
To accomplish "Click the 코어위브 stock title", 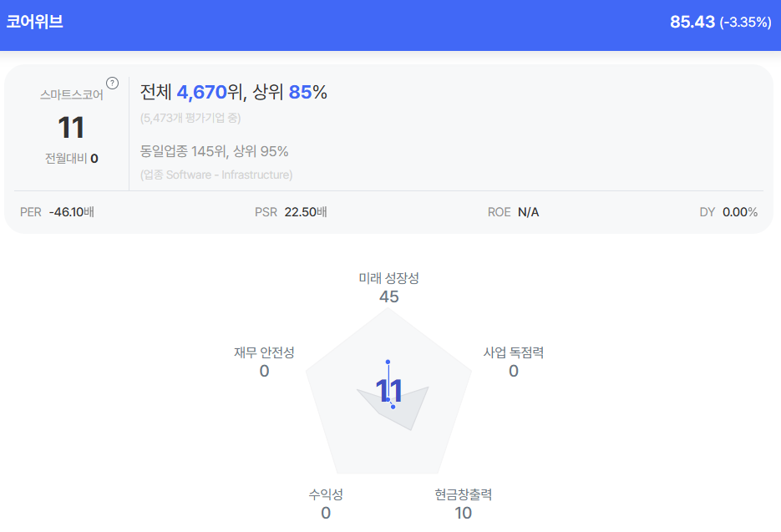I will (35, 23).
